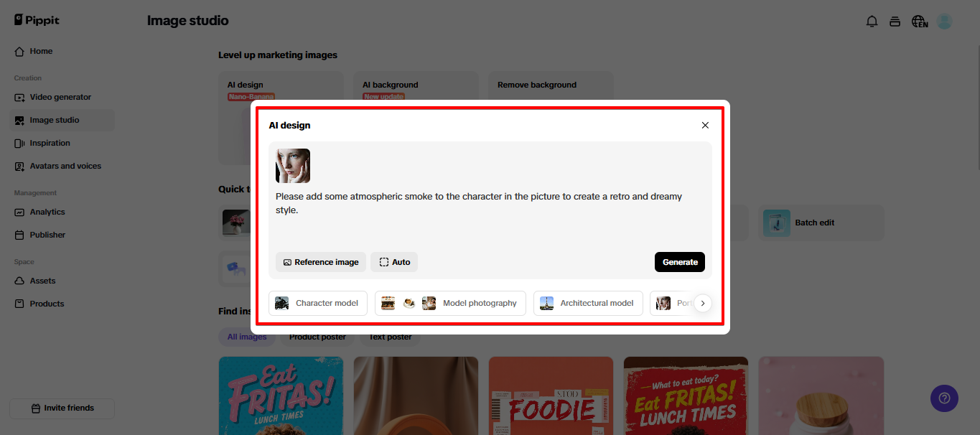Expand more models with the right chevron

coord(702,303)
